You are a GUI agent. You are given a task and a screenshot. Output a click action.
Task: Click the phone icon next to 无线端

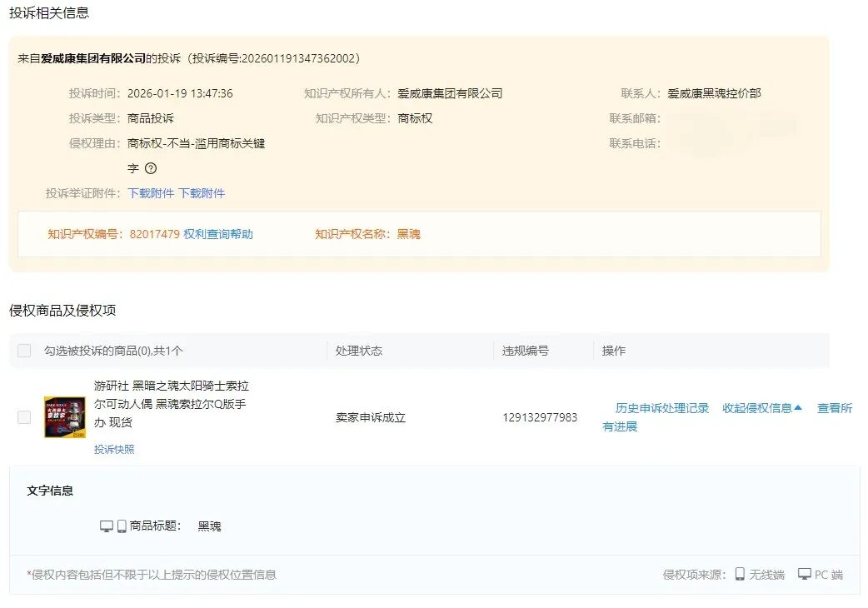(740, 574)
